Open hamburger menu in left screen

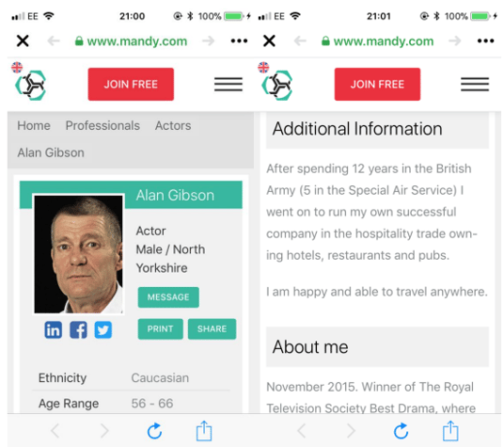pyautogui.click(x=228, y=85)
